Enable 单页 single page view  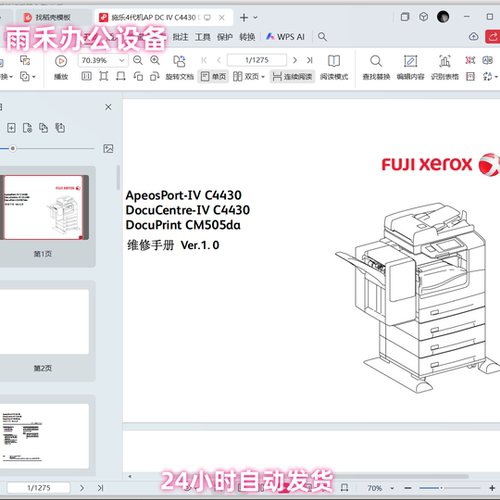tap(213, 77)
